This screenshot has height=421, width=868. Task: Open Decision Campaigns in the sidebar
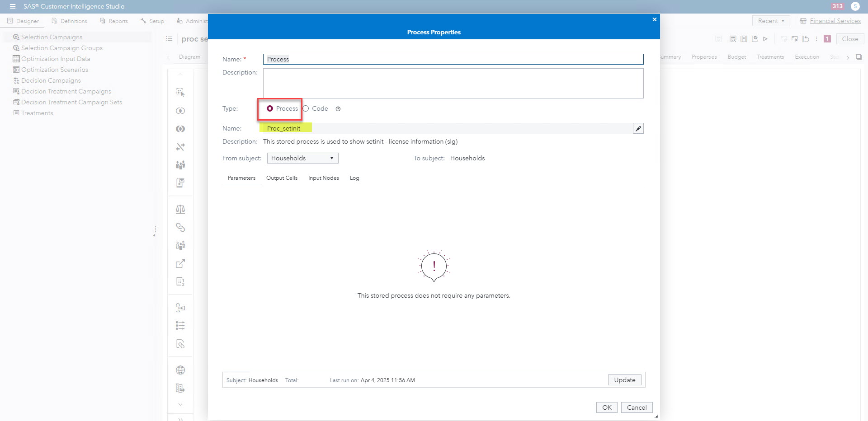51,80
